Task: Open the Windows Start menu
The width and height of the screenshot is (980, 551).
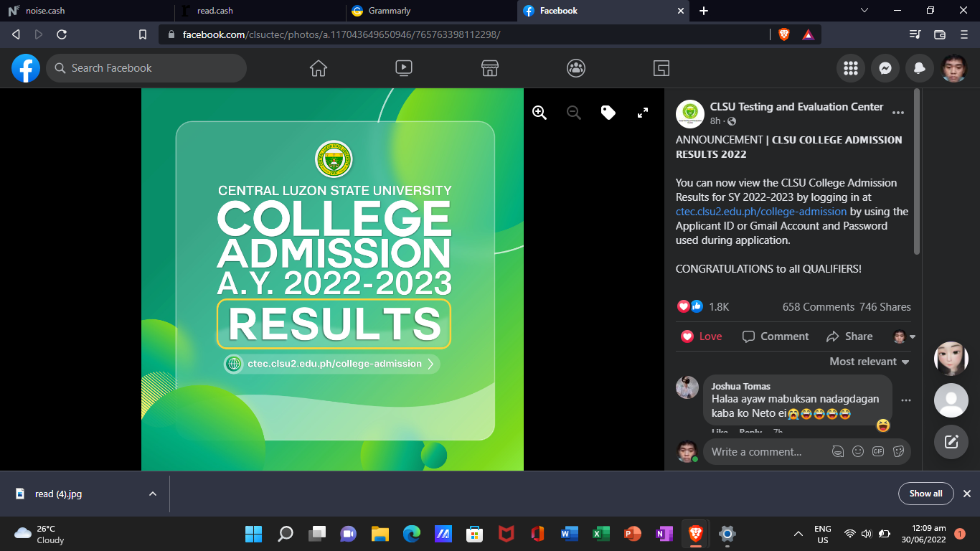Action: (253, 534)
